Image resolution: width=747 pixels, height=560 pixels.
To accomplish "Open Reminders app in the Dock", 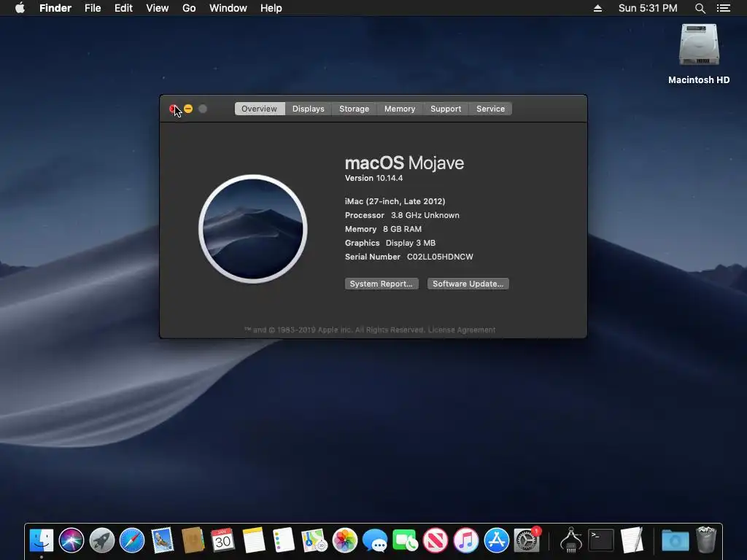I will (x=284, y=540).
